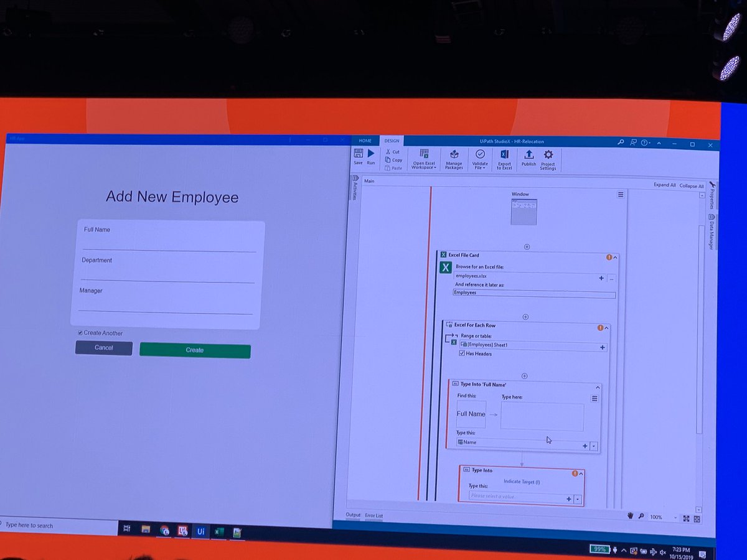Image resolution: width=747 pixels, height=560 pixels.
Task: Add activity above the Excel File Card
Action: tap(527, 246)
